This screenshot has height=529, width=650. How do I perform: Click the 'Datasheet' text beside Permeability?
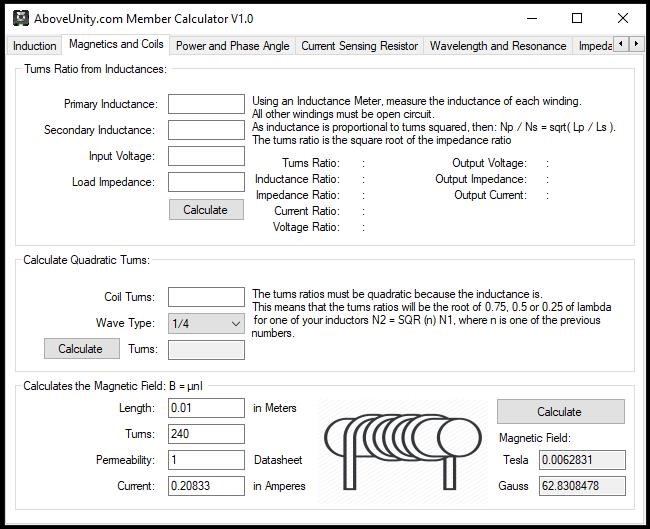click(278, 460)
